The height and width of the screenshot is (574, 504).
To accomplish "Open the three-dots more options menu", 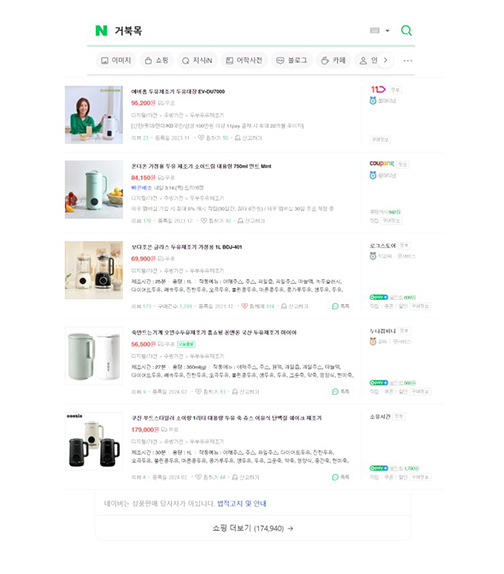I will tap(408, 61).
